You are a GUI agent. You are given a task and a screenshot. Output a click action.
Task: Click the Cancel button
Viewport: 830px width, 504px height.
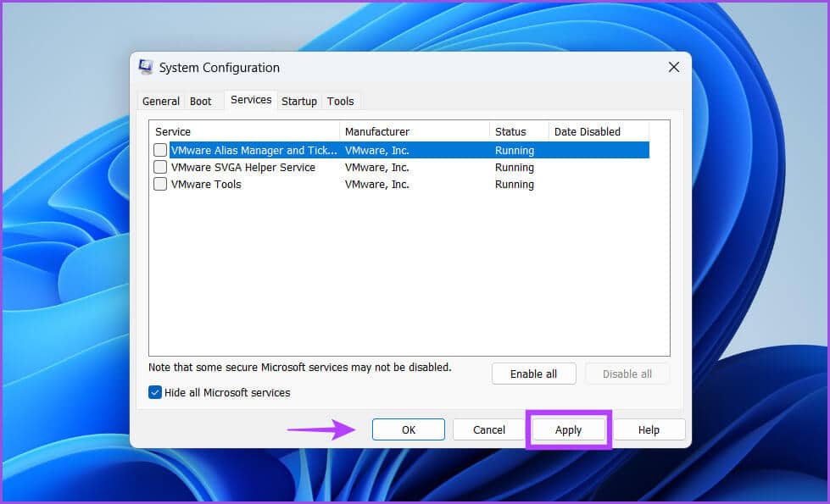(x=488, y=429)
